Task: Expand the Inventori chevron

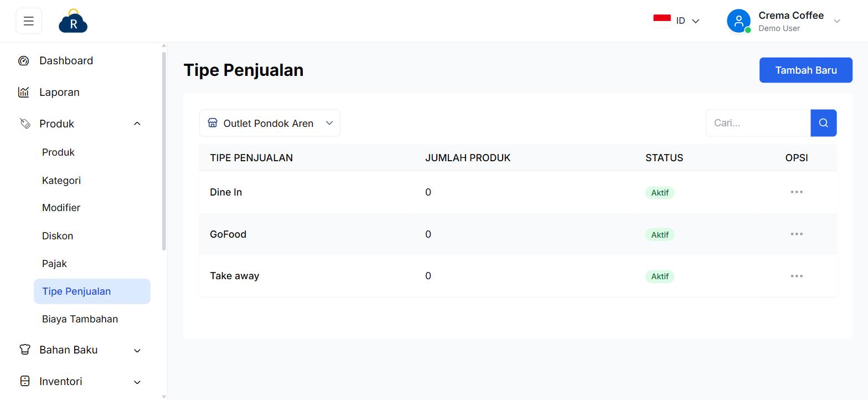Action: pos(137,382)
